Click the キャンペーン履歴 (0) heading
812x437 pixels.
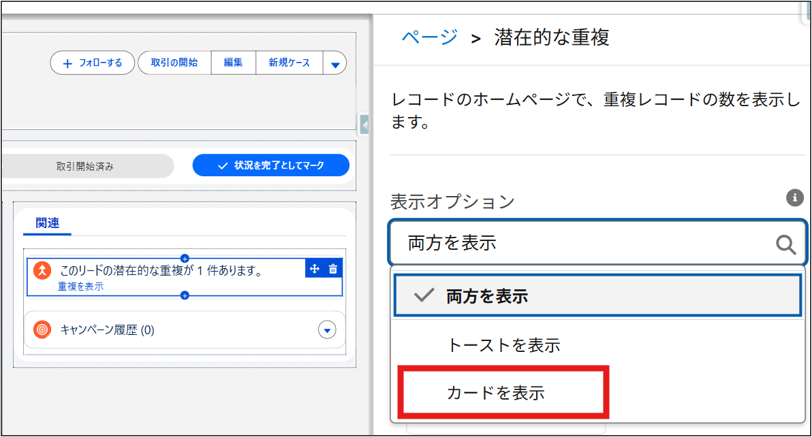click(x=107, y=330)
